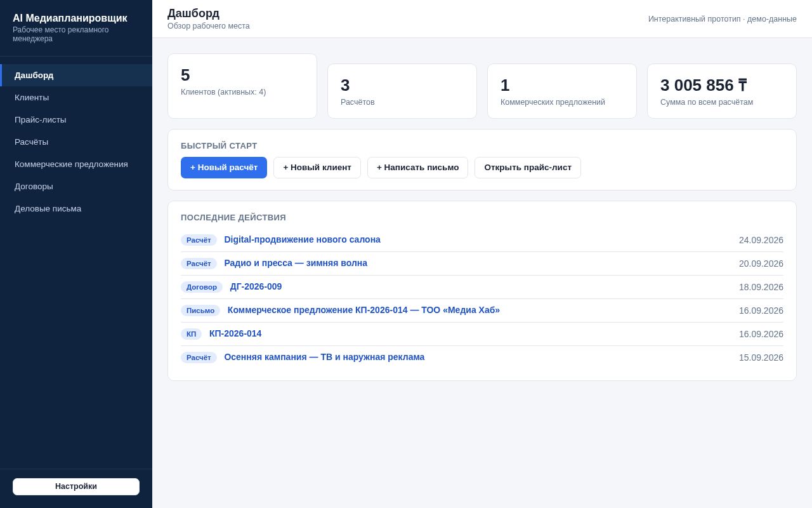Click Открыть прайс-лист button

tap(528, 168)
